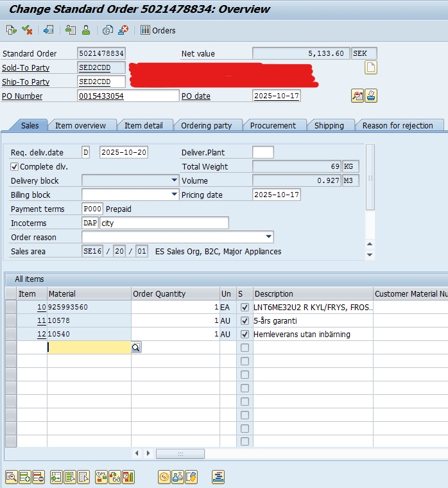Click the table horizontal scrollbar handle
This screenshot has height=488, width=448.
[180, 454]
